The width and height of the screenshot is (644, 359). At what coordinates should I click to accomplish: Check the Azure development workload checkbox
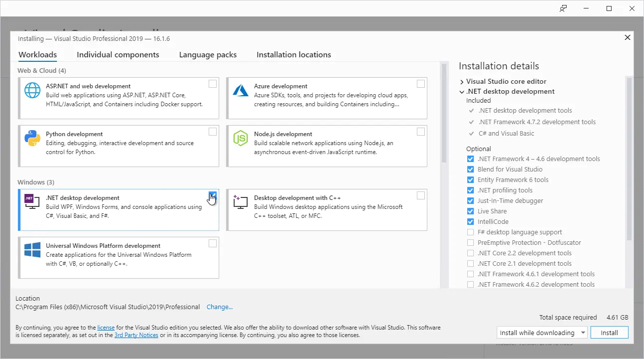[x=421, y=84]
